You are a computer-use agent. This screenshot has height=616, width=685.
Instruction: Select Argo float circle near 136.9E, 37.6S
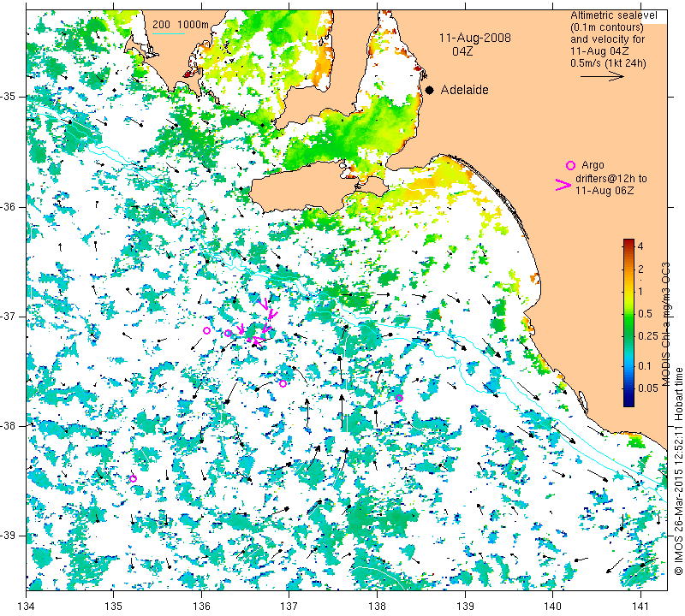[x=283, y=384]
